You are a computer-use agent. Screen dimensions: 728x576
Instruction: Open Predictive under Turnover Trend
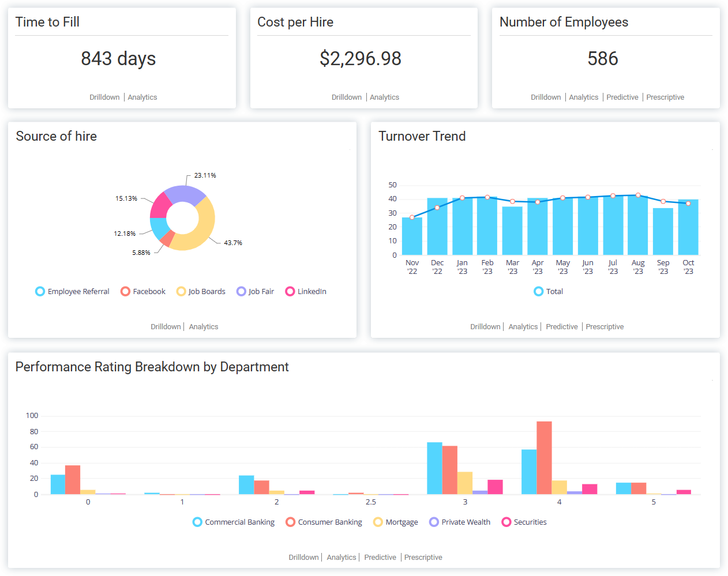pyautogui.click(x=562, y=327)
